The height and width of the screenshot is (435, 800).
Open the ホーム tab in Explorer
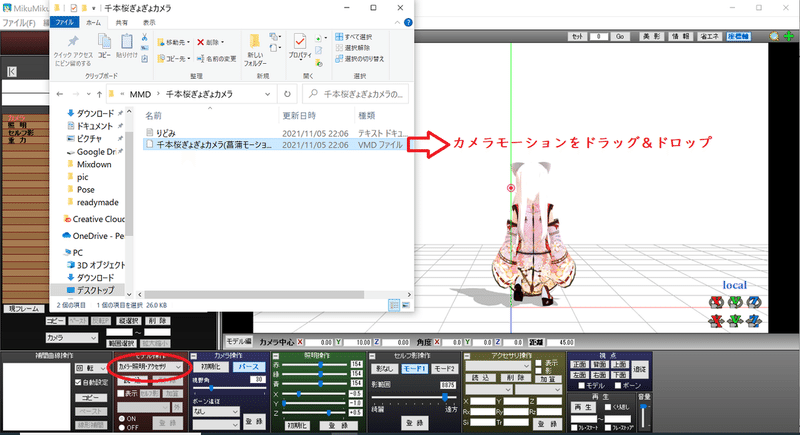(93, 22)
